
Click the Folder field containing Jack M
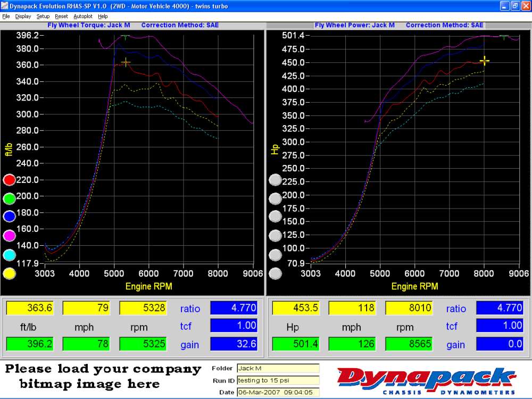click(x=278, y=368)
